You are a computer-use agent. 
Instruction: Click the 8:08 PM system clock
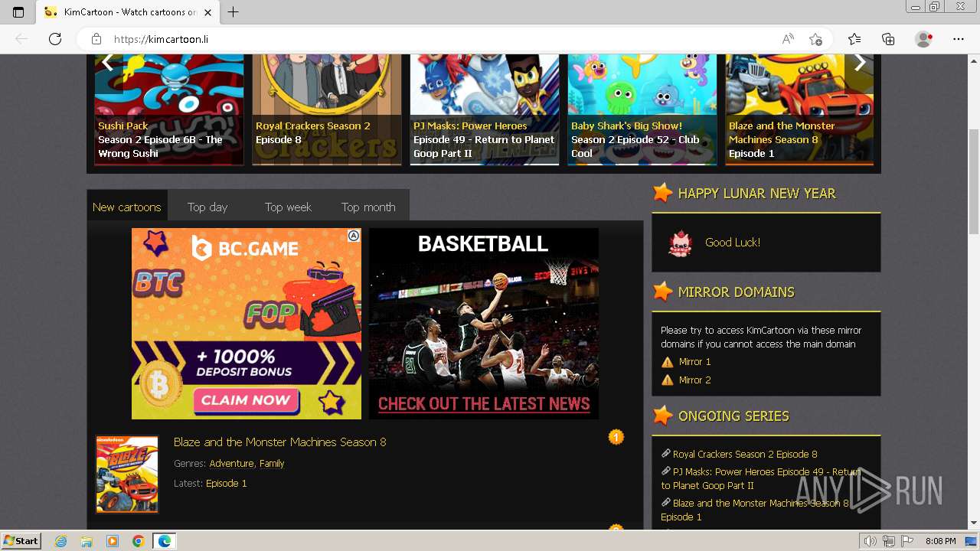point(940,541)
